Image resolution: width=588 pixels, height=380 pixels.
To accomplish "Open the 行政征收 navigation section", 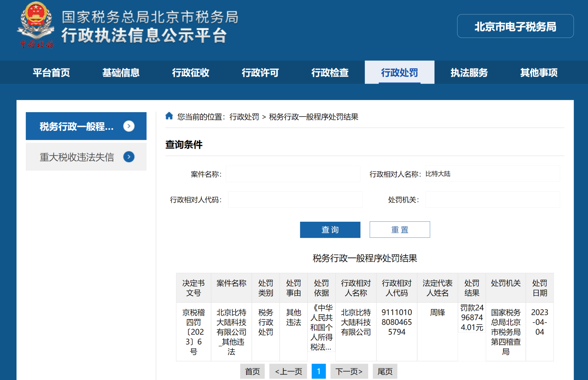I will 191,73.
